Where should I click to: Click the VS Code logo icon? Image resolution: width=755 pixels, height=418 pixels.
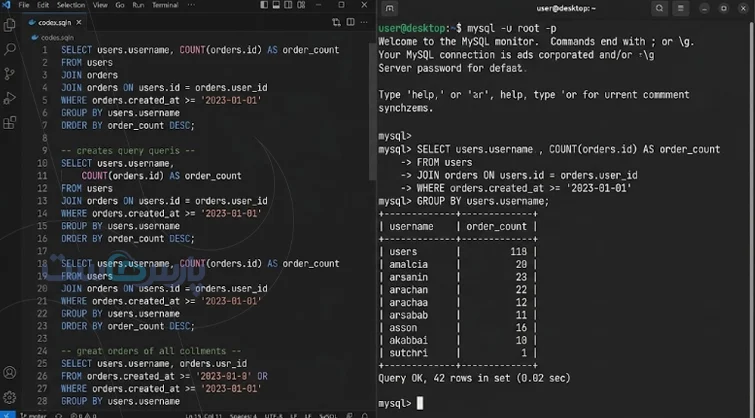pos(6,5)
